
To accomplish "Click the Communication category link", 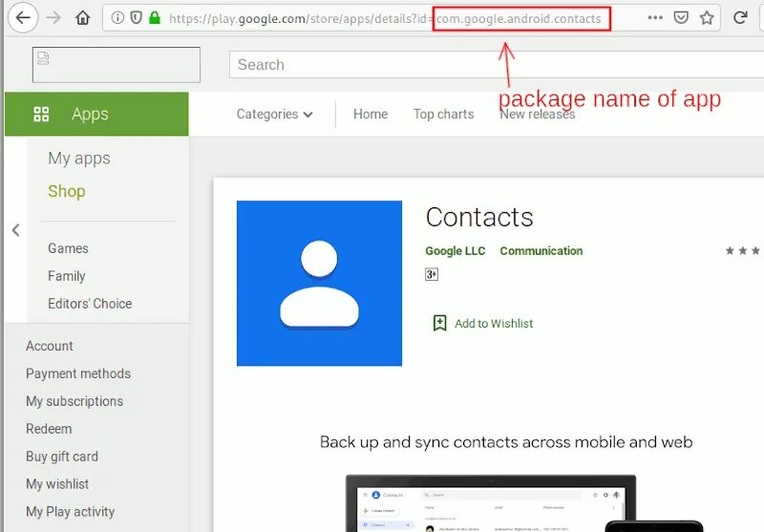I will coord(541,251).
